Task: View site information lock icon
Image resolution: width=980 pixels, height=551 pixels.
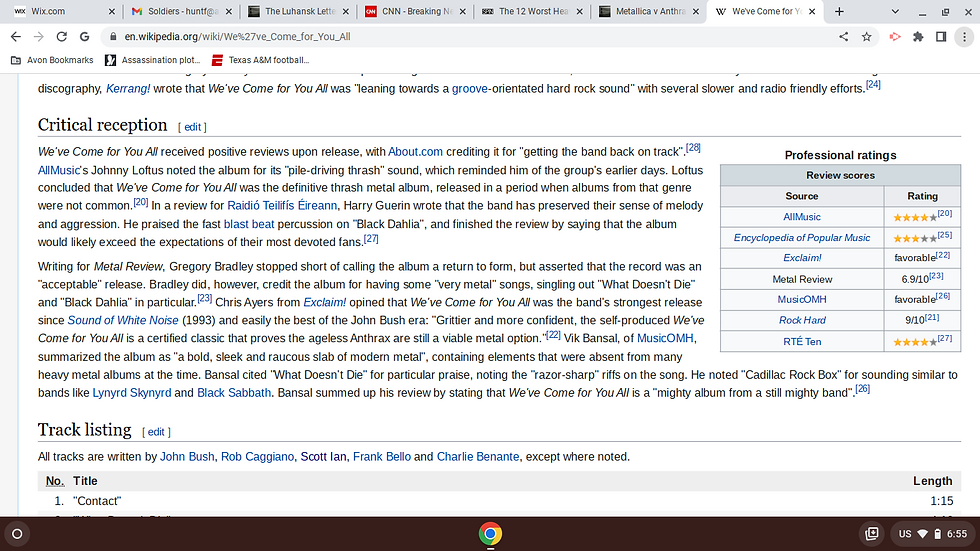Action: tap(113, 37)
